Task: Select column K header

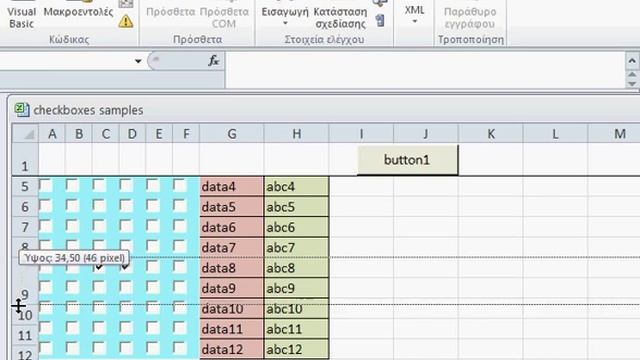Action: (491, 133)
